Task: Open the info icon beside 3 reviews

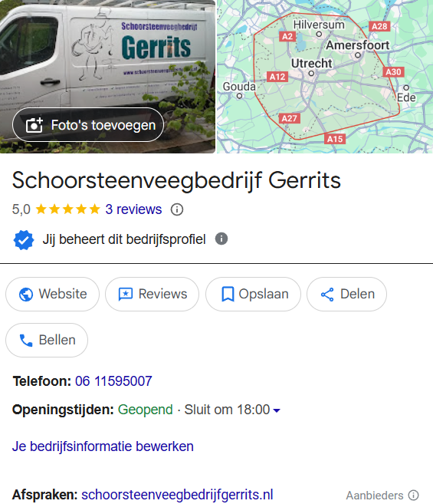Action: pos(177,209)
